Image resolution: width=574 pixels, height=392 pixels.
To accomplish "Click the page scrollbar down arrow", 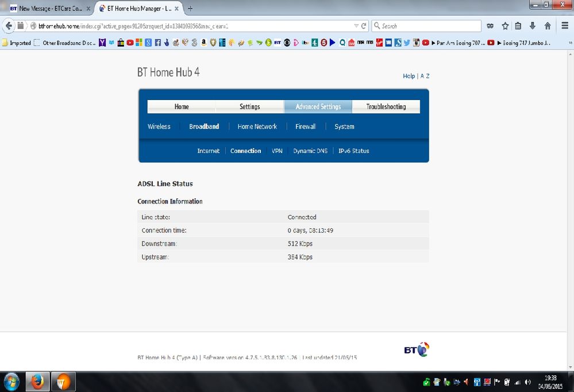I will coord(570,367).
